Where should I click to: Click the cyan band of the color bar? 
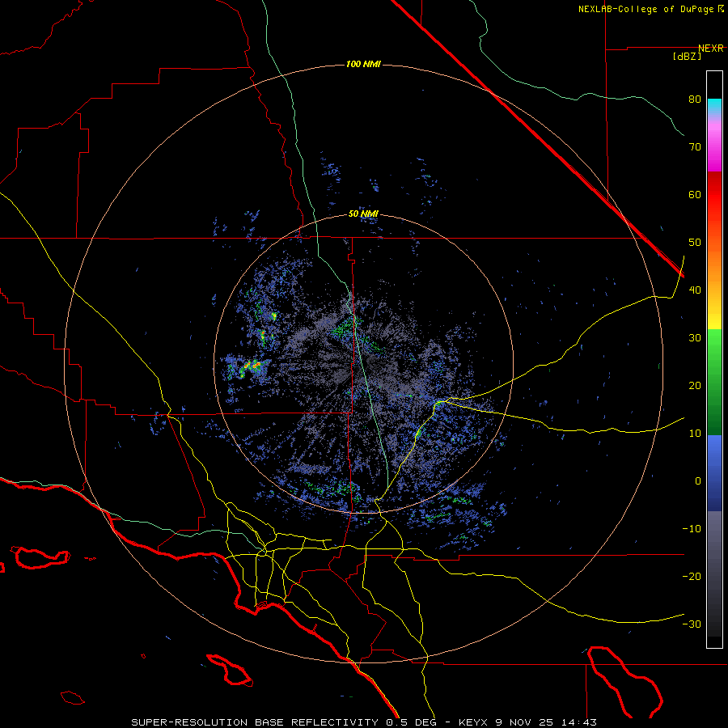(x=714, y=108)
